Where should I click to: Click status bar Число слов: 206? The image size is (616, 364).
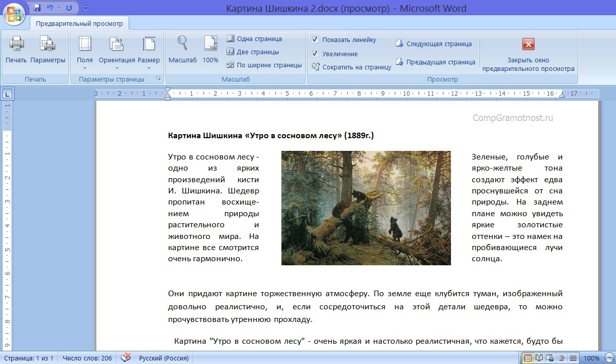[x=87, y=358]
